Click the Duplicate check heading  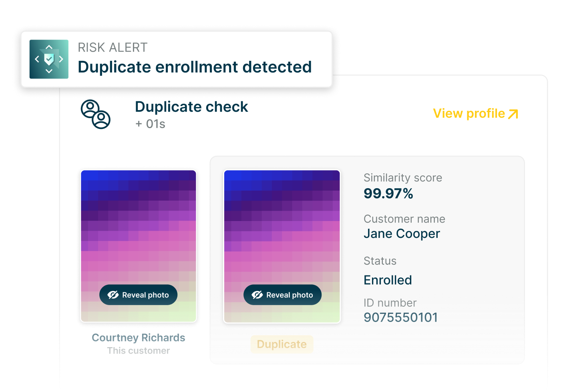tap(191, 107)
